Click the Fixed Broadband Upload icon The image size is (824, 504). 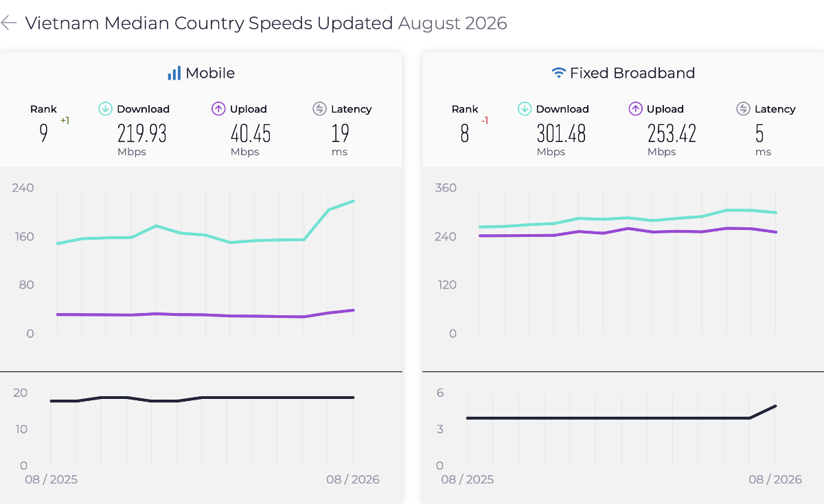coord(635,108)
